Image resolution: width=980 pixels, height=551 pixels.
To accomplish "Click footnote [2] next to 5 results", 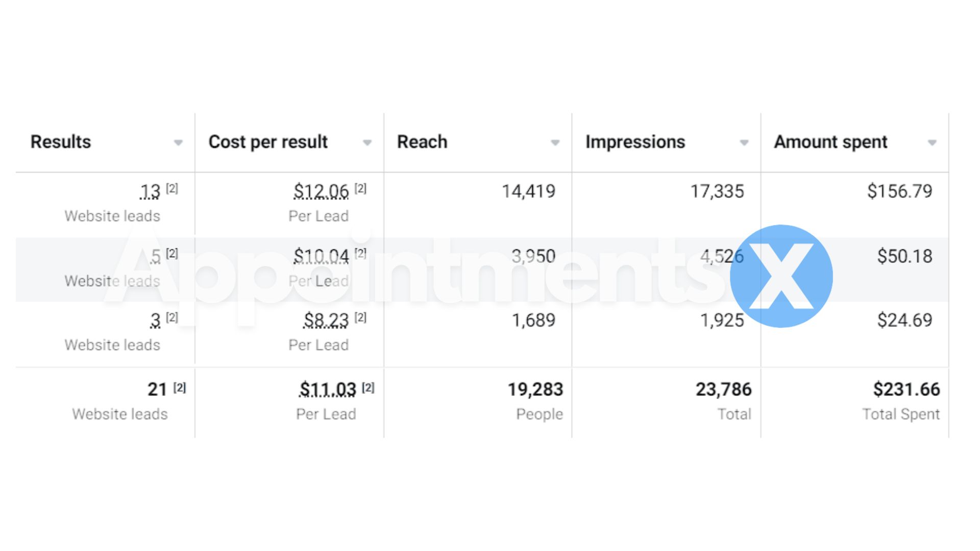I will click(172, 253).
